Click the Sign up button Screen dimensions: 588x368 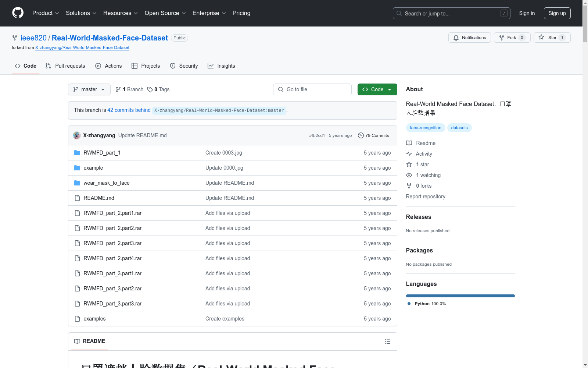(x=557, y=13)
